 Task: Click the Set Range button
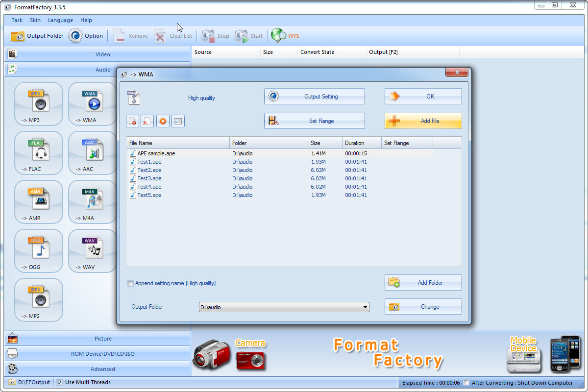tap(315, 121)
